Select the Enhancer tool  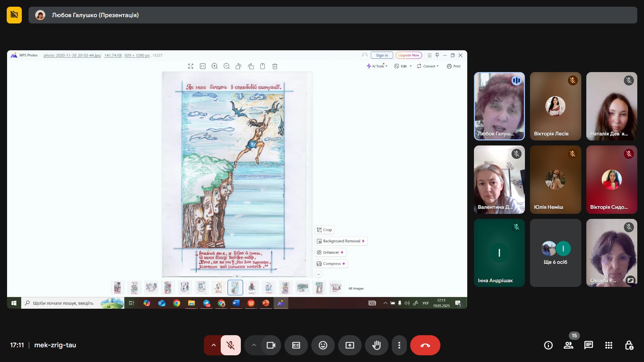coord(330,252)
